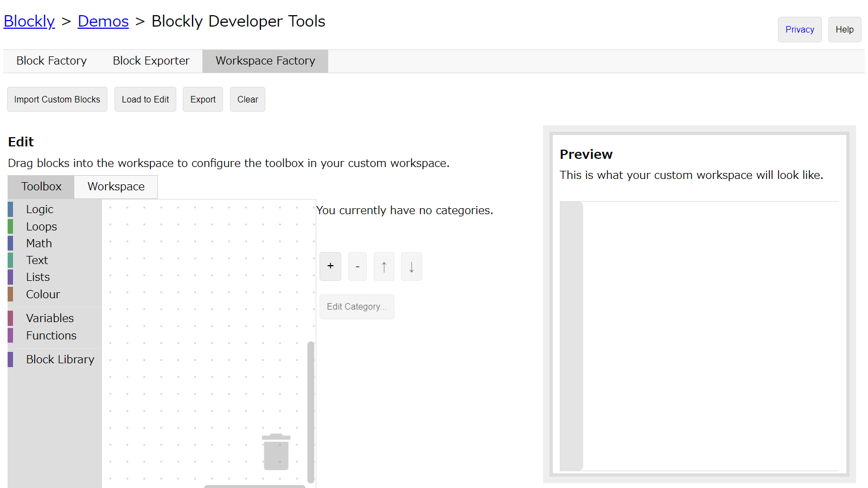Select the Workspace edit tab
This screenshot has width=868, height=488.
[116, 187]
